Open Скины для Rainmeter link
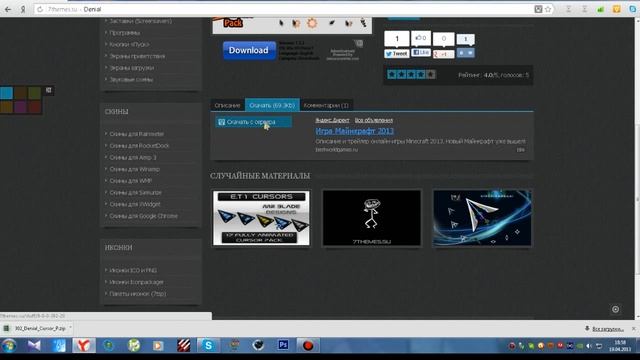This screenshot has height=360, width=640. [136, 134]
